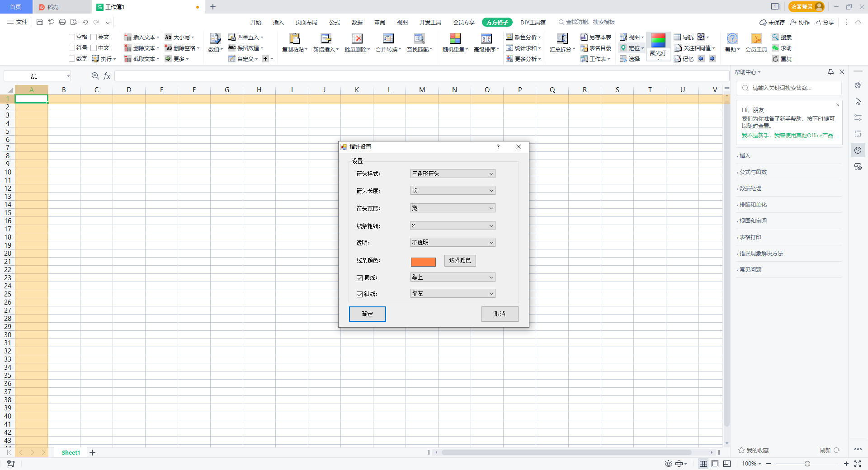Open the 箭头样式 dropdown
This screenshot has width=868, height=470.
click(x=453, y=174)
